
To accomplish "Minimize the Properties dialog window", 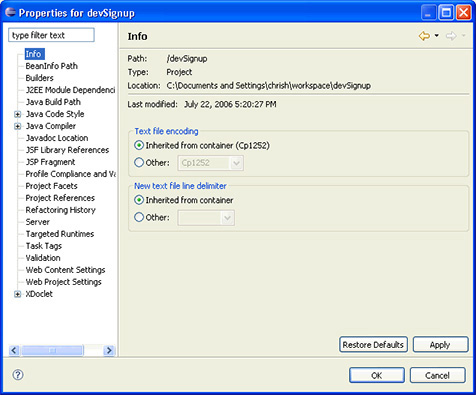I will pyautogui.click(x=428, y=13).
